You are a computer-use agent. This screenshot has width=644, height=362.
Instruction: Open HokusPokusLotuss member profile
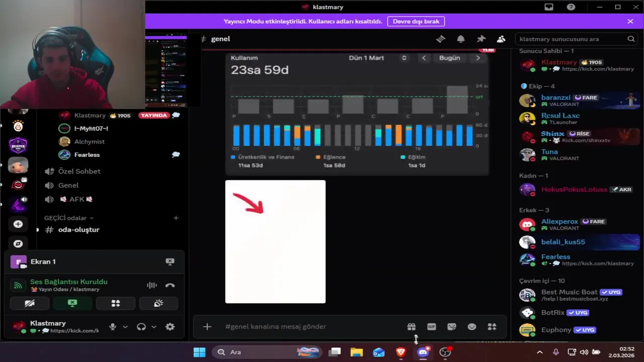[579, 190]
